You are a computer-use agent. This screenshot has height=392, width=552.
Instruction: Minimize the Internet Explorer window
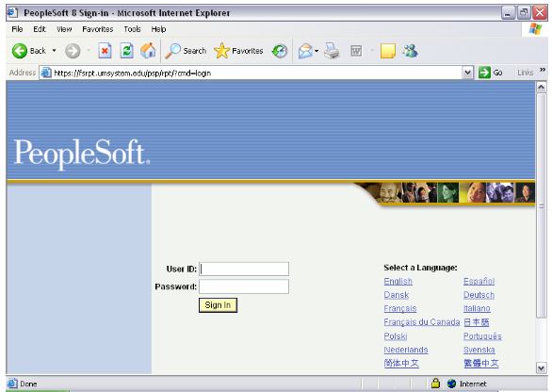point(508,13)
